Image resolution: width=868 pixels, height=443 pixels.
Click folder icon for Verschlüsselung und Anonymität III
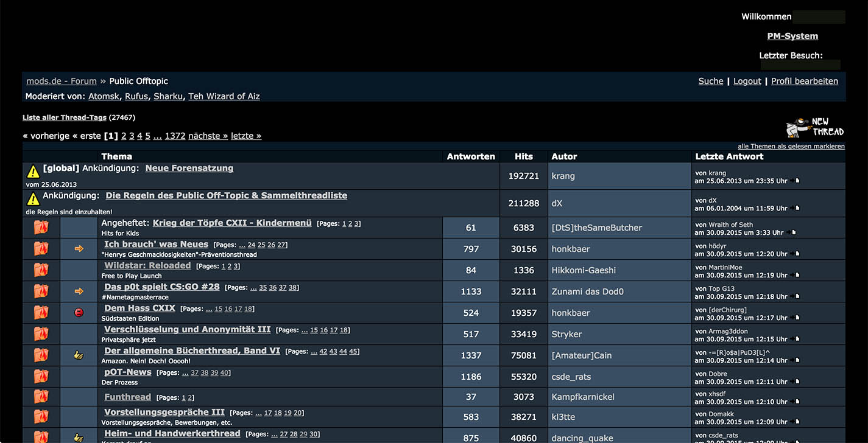pyautogui.click(x=41, y=334)
